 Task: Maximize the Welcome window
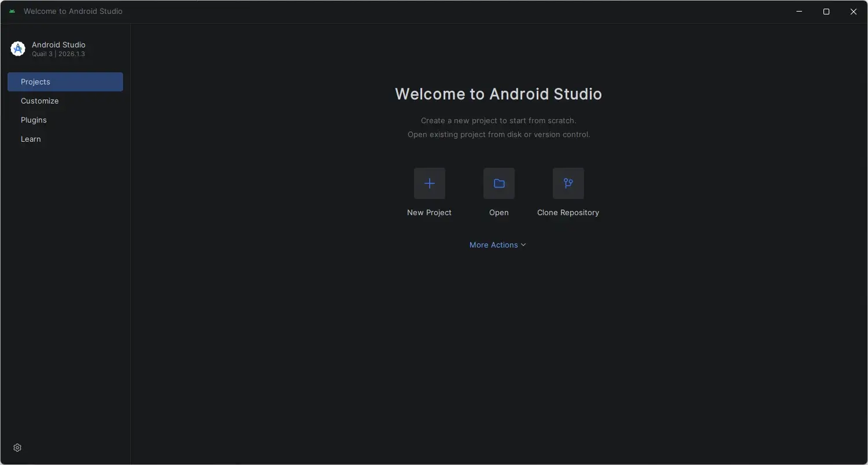tap(826, 12)
